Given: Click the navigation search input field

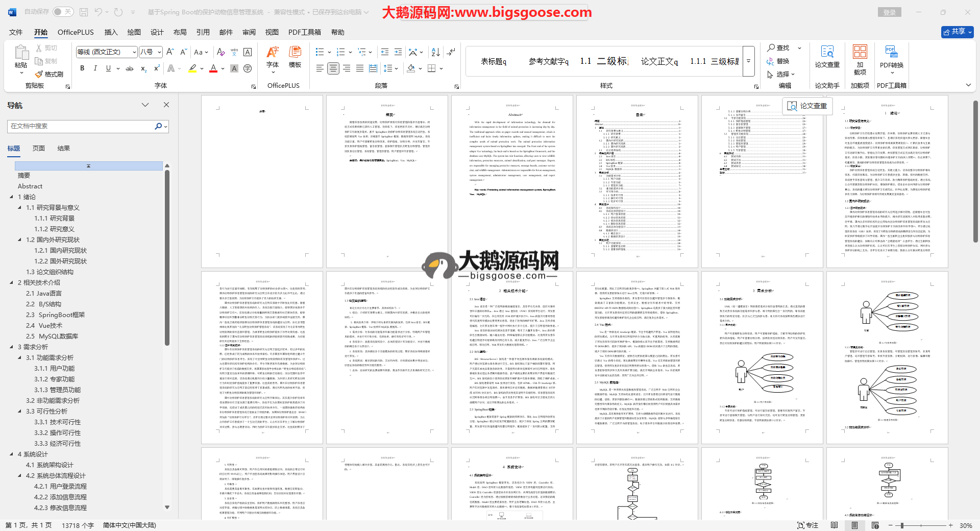Looking at the screenshot, I should coord(82,126).
